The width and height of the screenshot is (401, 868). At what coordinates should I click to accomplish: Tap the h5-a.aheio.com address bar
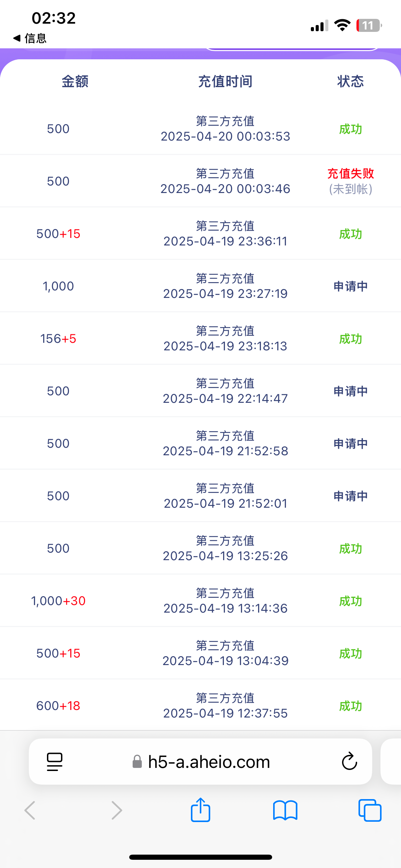click(209, 762)
